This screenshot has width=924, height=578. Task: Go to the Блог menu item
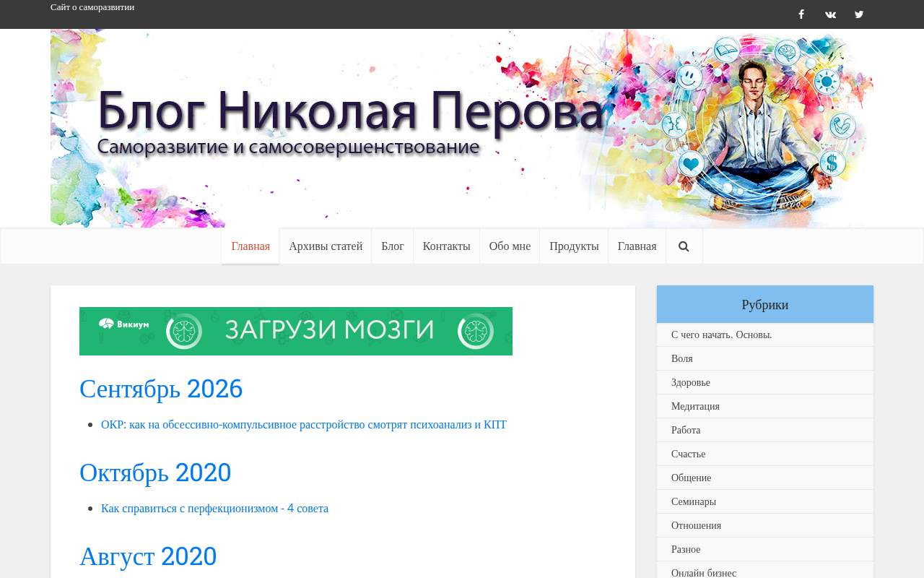pos(393,246)
